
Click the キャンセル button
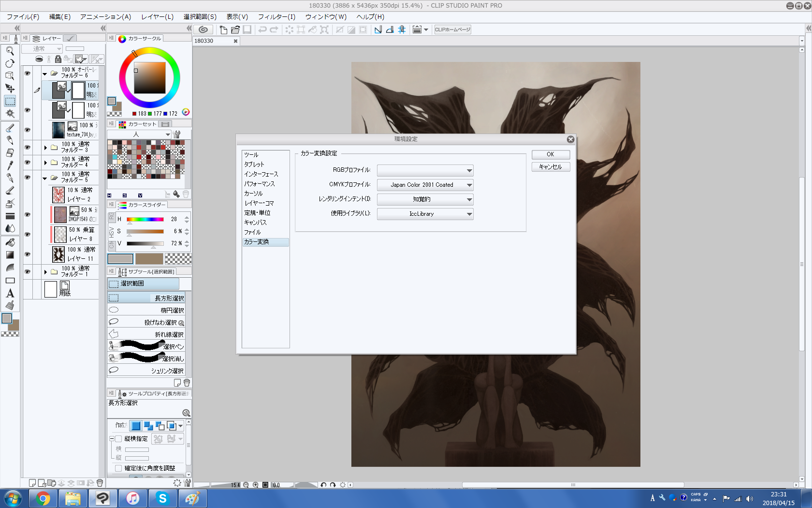click(x=551, y=167)
